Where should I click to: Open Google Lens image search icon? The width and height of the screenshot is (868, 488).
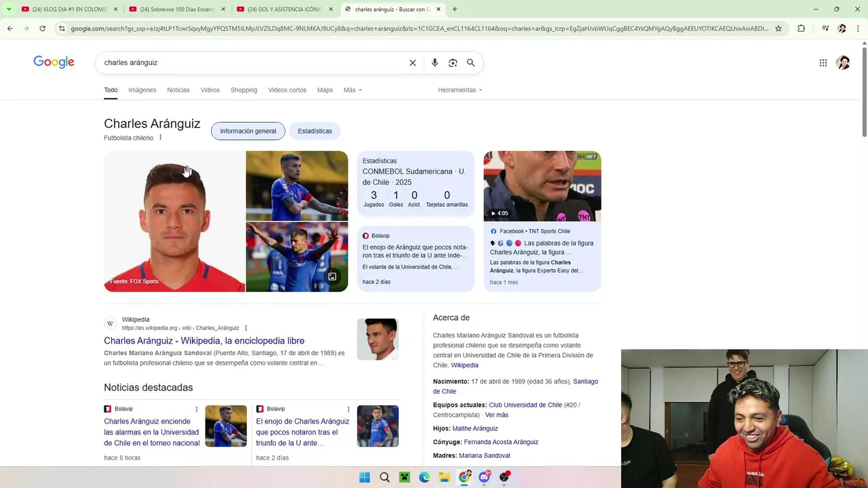(x=453, y=62)
